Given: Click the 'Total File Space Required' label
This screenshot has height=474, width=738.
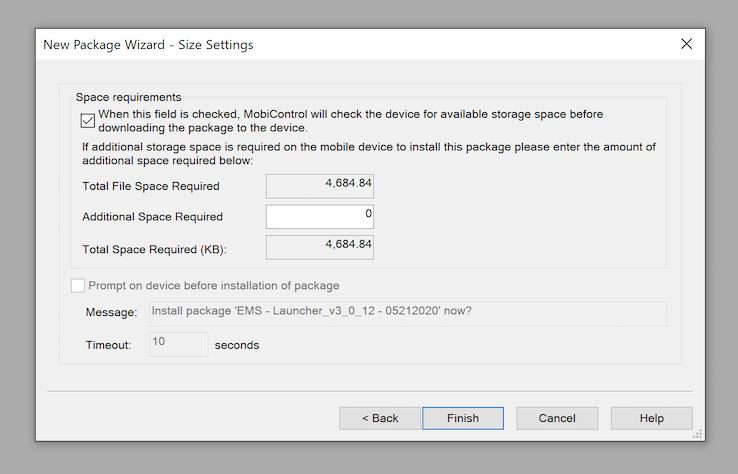Looking at the screenshot, I should point(151,186).
